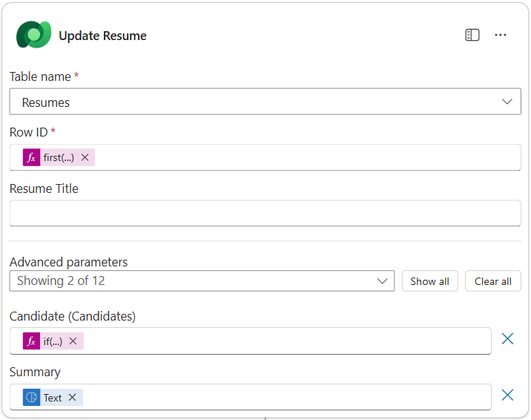531x420 pixels.
Task: Delete the Summary parameter
Action: pyautogui.click(x=507, y=396)
